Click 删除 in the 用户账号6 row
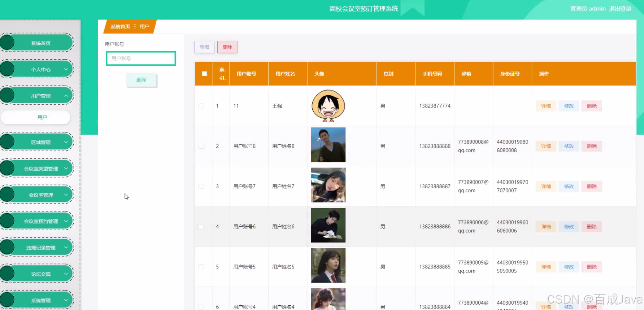Viewport: 644px width, 310px height. 592,227
